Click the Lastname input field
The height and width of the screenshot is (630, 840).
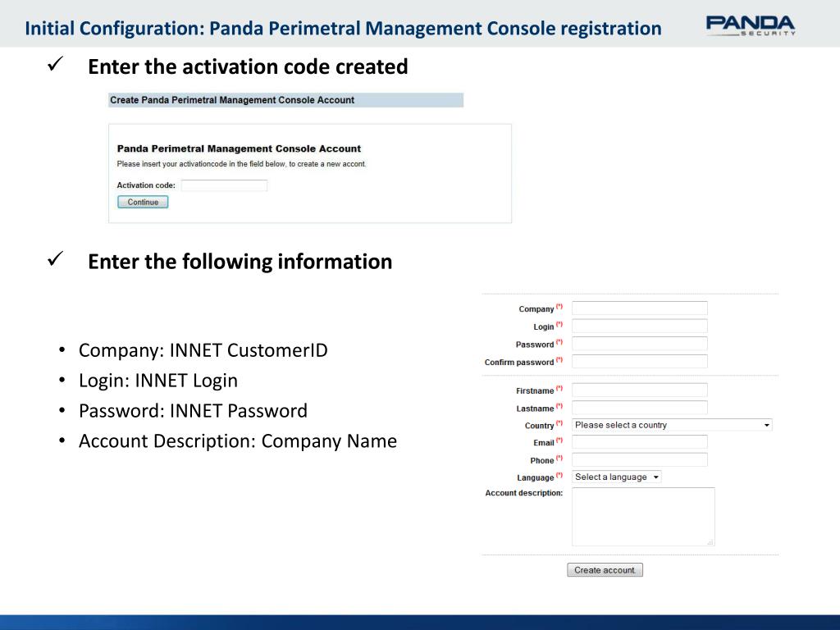coord(640,407)
